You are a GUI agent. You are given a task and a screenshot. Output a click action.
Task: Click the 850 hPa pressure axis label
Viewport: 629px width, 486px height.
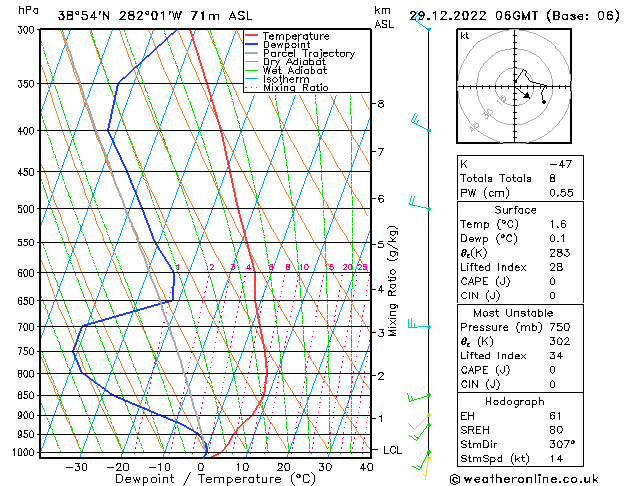coord(28,395)
